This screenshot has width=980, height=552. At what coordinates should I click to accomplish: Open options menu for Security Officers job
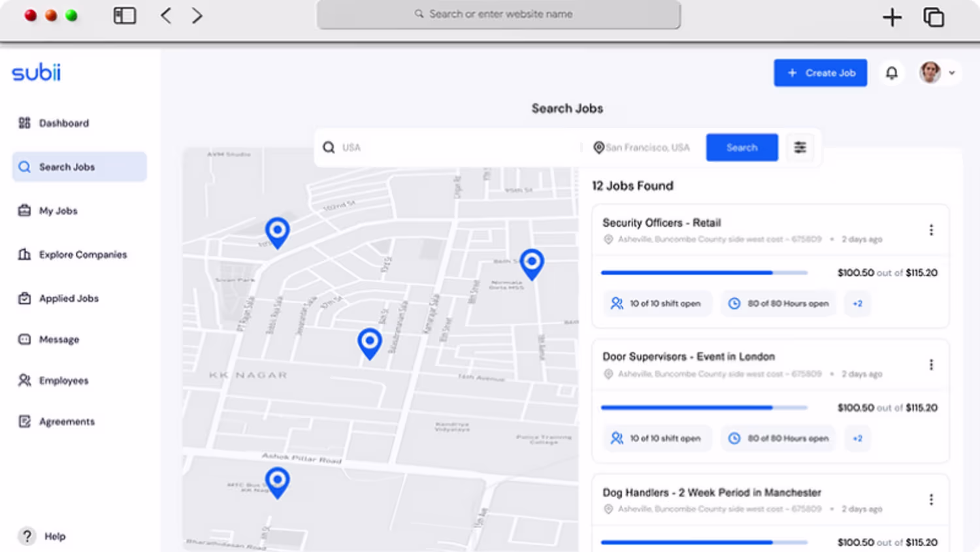pos(931,230)
